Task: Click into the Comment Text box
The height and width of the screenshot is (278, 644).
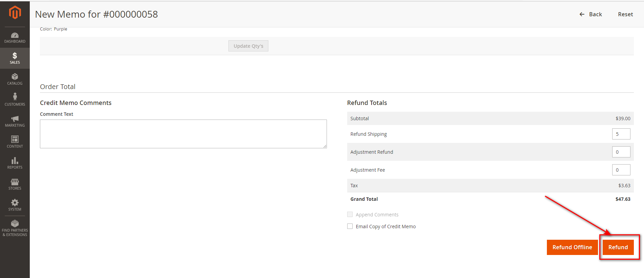Action: (183, 134)
